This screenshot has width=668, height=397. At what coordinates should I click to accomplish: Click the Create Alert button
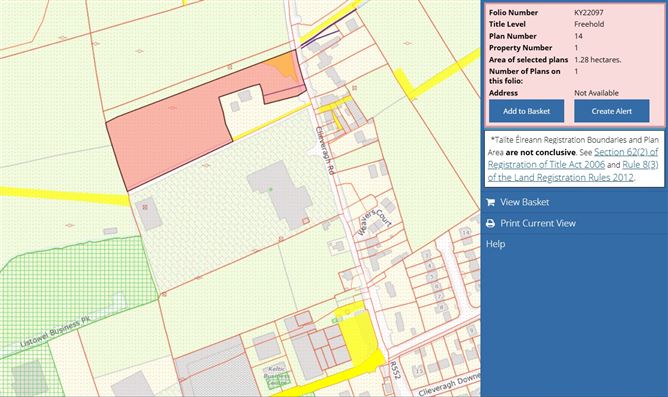[612, 111]
